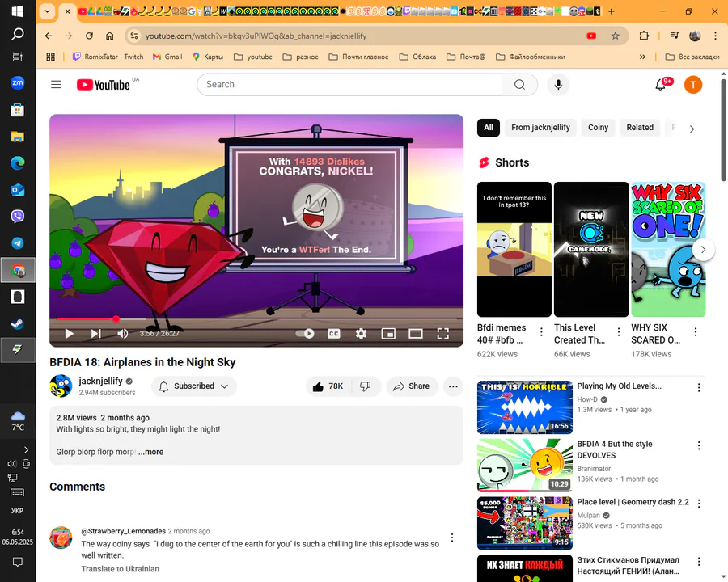Open options for Strawberry_Lemonades comment

point(452,538)
